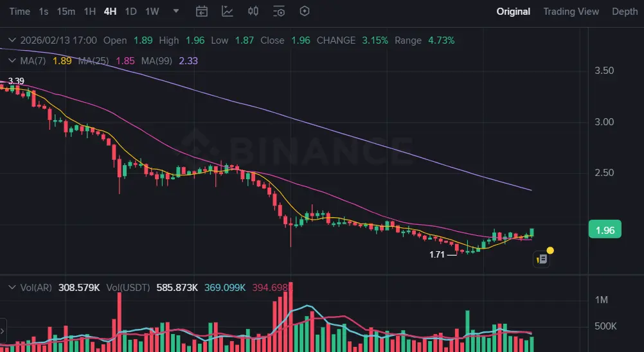Screen dimensions: 644x352
Task: Click the Time label
Action: pyautogui.click(x=19, y=12)
